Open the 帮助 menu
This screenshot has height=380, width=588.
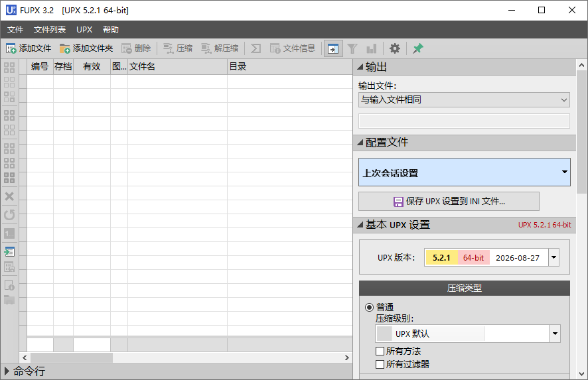pyautogui.click(x=111, y=30)
